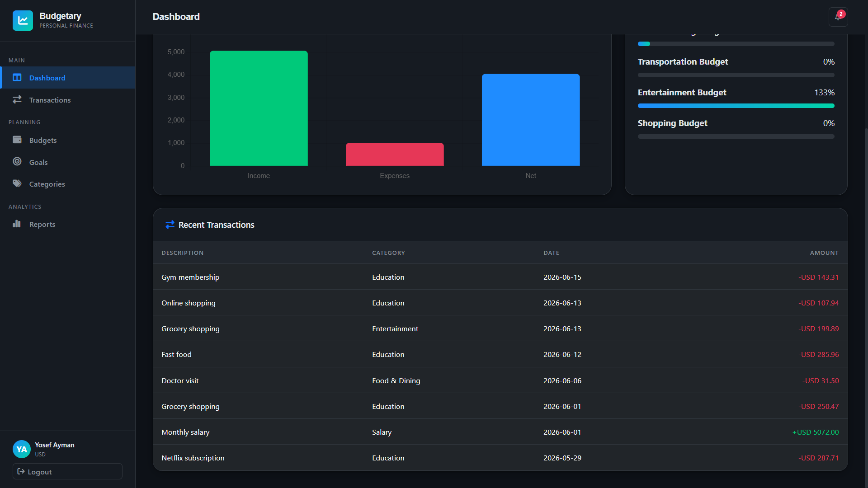Click the red Expenses bar
The height and width of the screenshot is (488, 868).
coord(395,155)
